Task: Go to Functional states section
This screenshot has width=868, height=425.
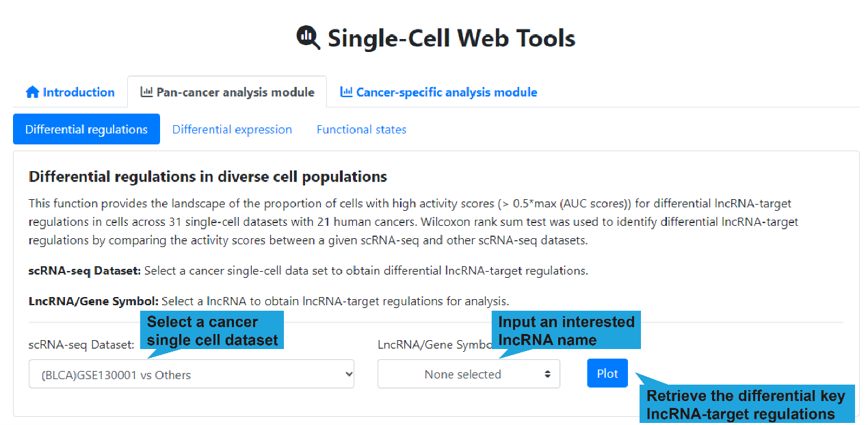Action: tap(361, 129)
